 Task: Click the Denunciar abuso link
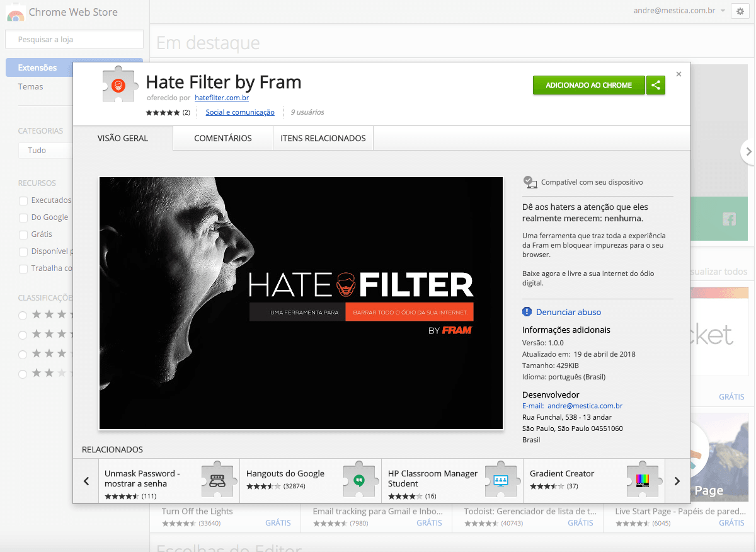point(568,312)
